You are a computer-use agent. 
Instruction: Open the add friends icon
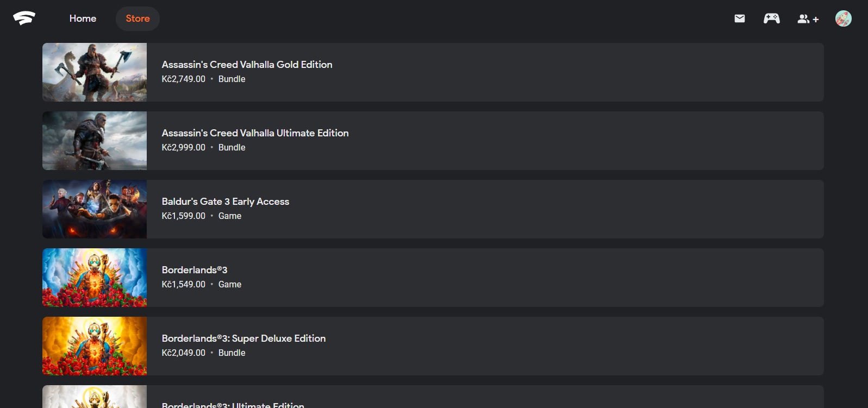tap(807, 19)
